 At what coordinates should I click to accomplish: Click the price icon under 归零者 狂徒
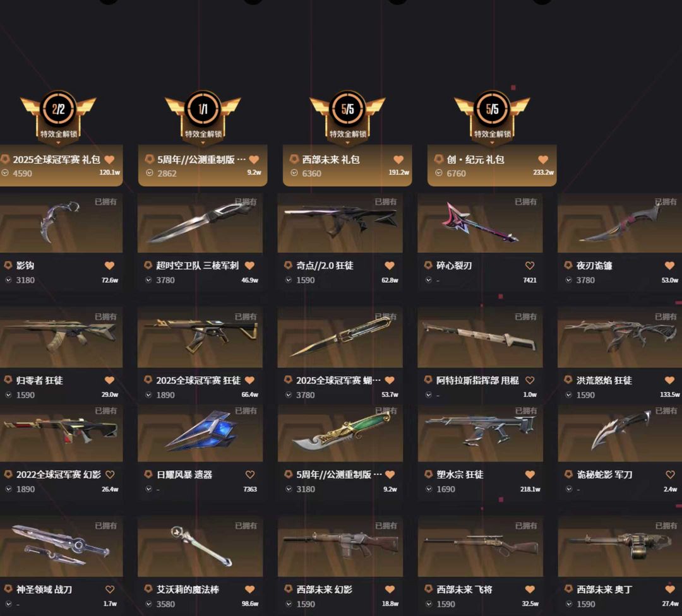(8, 394)
